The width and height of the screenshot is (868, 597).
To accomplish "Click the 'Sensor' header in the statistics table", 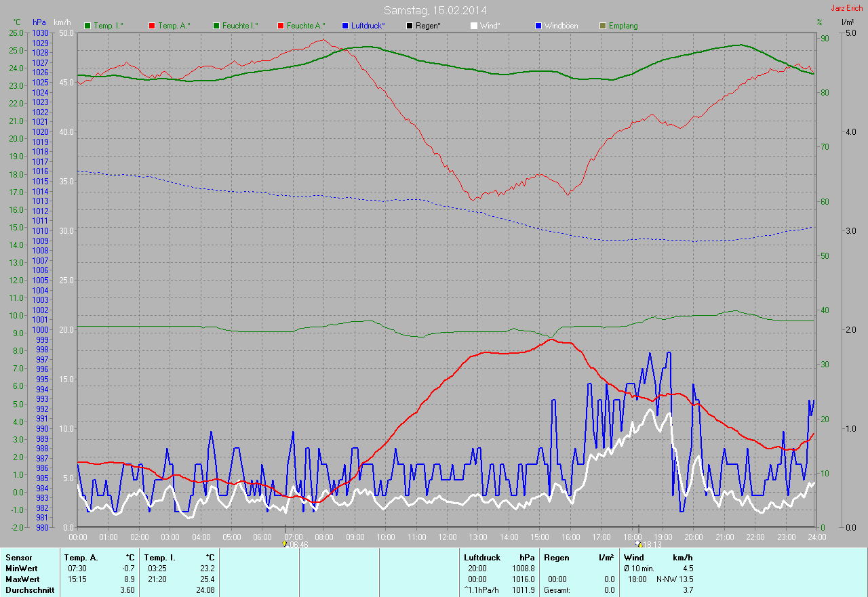I will click(x=18, y=558).
